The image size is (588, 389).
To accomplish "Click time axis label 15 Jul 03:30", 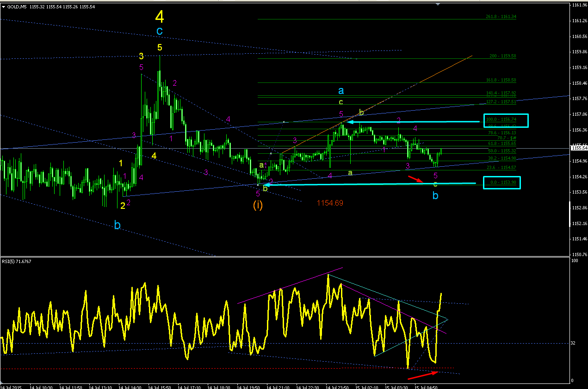I will (x=397, y=387).
